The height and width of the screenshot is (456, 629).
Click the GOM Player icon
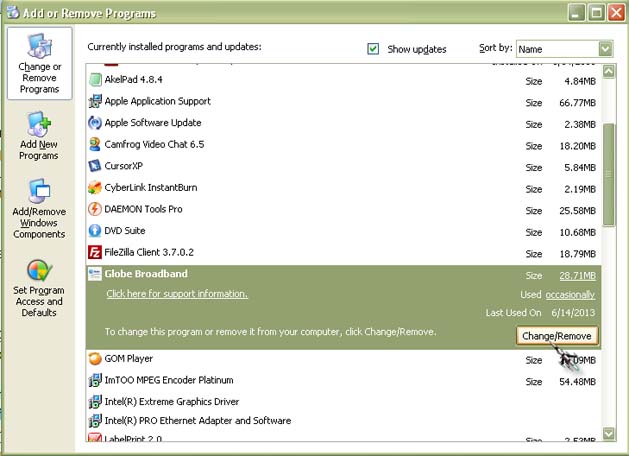(95, 359)
